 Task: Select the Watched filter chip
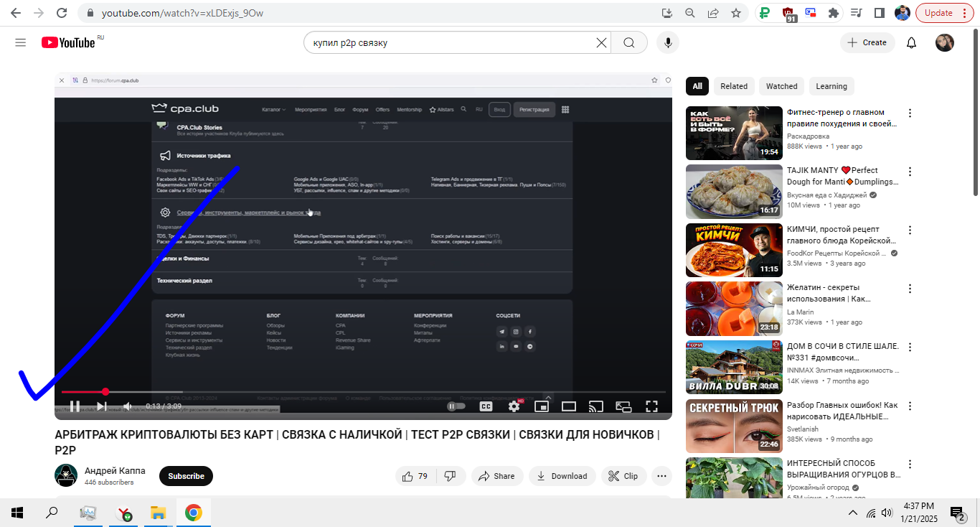tap(781, 86)
